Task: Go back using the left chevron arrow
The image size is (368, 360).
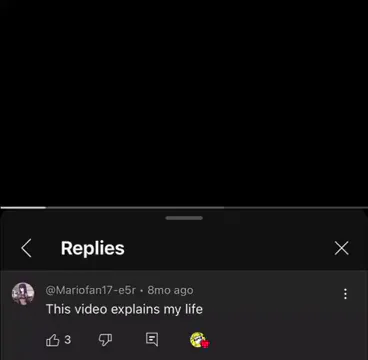Action: click(26, 248)
